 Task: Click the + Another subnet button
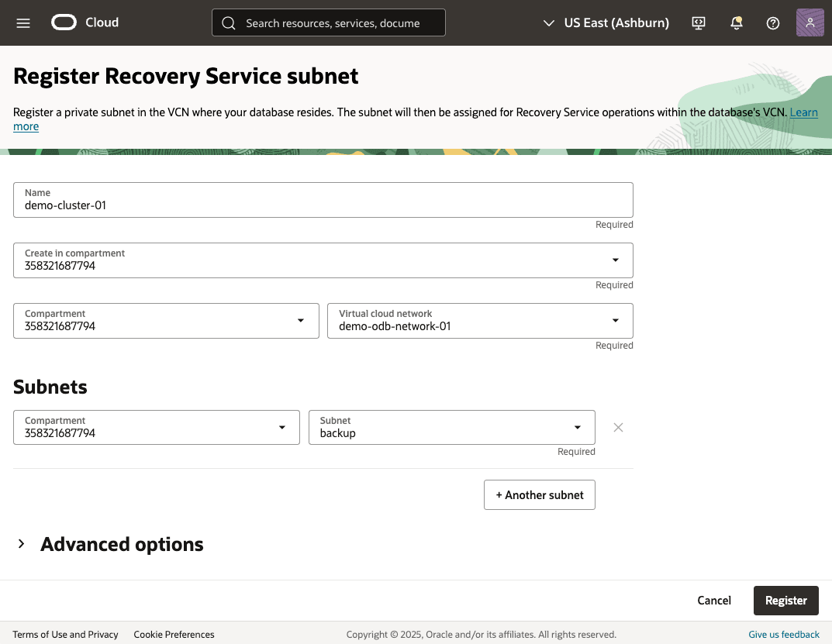[x=539, y=494]
